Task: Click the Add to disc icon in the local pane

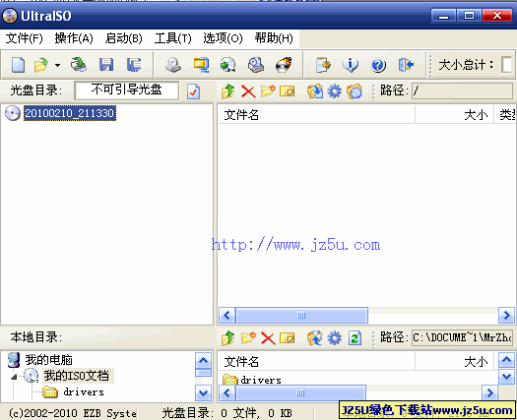Action: (x=315, y=338)
